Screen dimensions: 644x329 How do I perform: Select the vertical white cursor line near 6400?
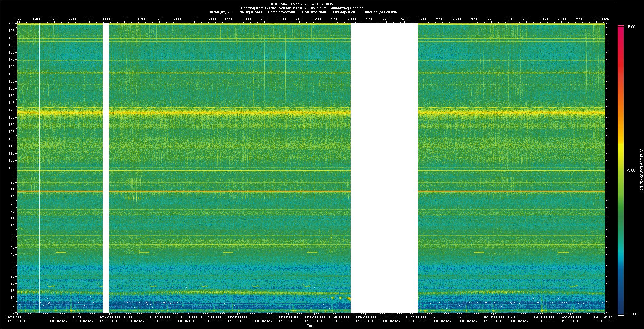40,168
